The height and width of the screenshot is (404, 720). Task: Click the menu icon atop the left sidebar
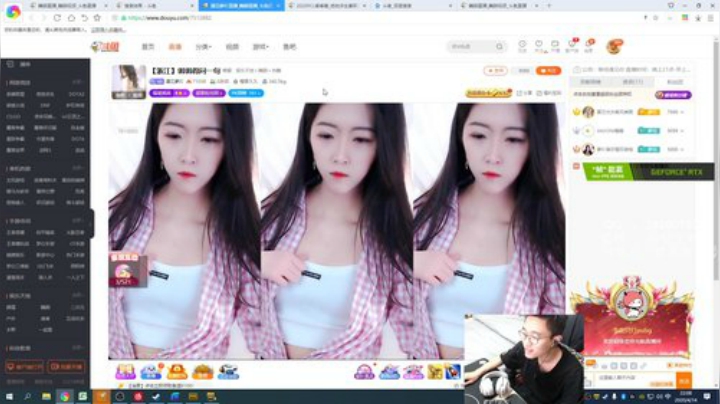point(10,64)
